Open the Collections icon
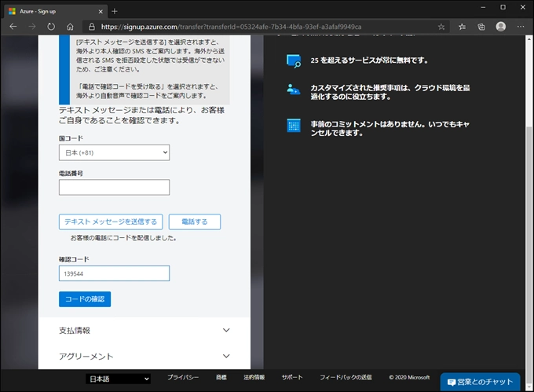The image size is (534, 392). coord(481,27)
